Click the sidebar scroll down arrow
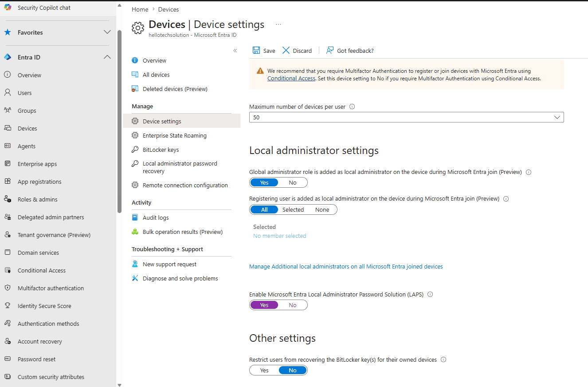The height and width of the screenshot is (387, 588). [x=119, y=384]
